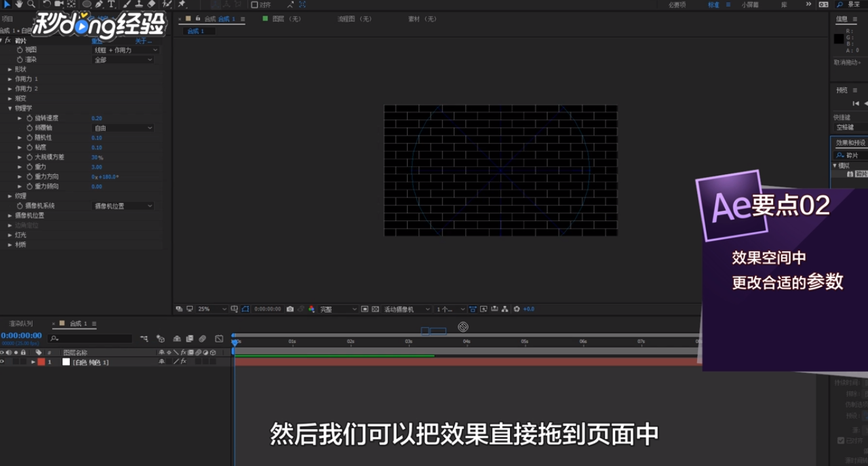The width and height of the screenshot is (868, 466).
Task: Click the hide shy layers icon
Action: pos(176,338)
